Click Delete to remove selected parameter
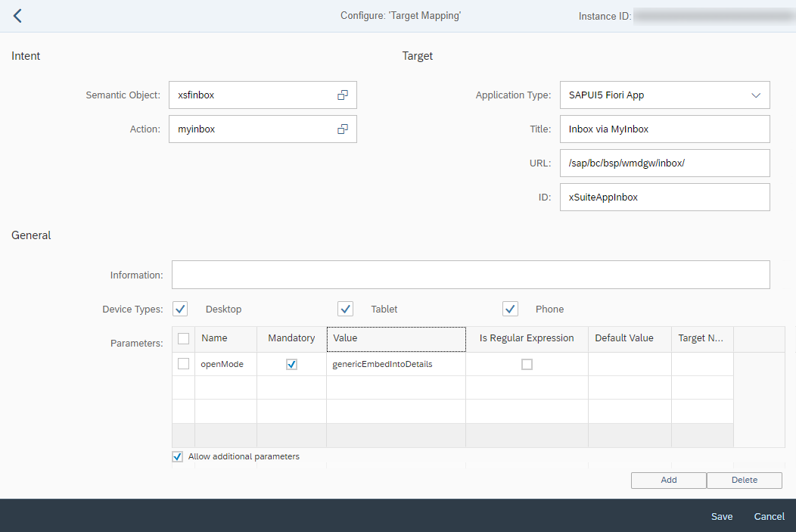This screenshot has height=532, width=796. 744,480
